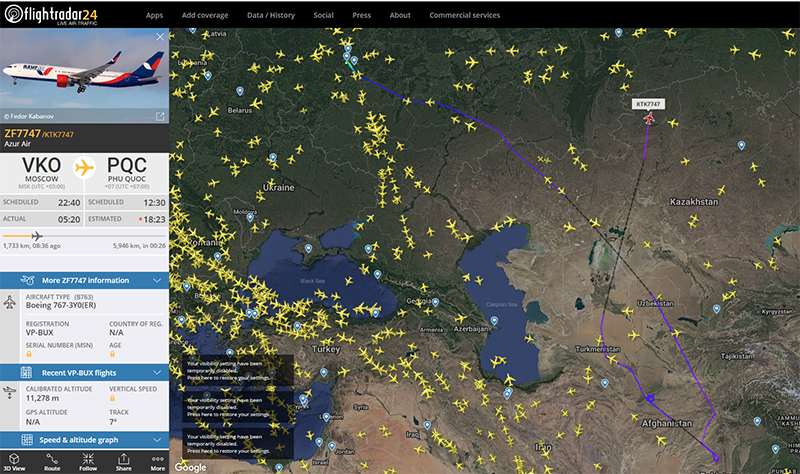
Task: Click the Turkey map label
Action: (326, 349)
